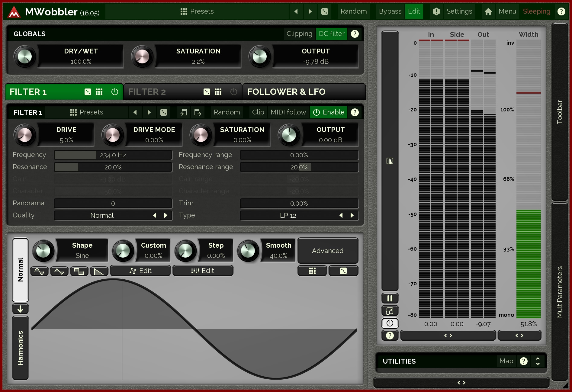Select the Filter 1 tab
572x392 pixels.
[64, 92]
